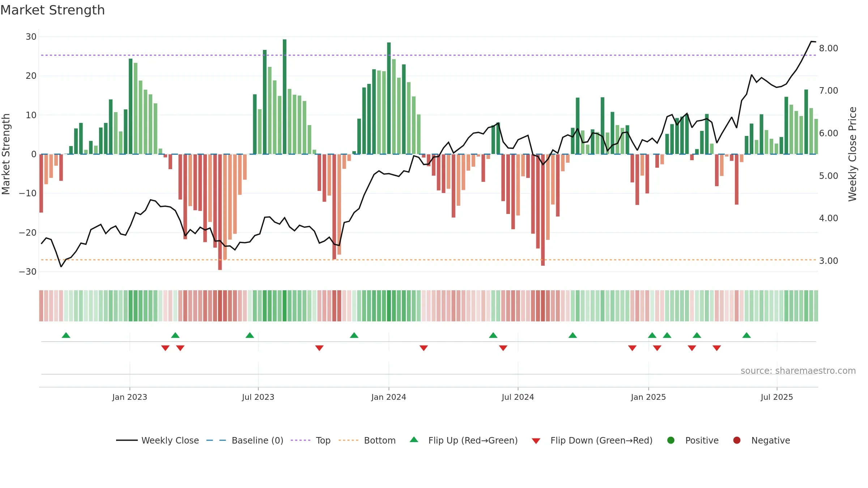The width and height of the screenshot is (868, 488).
Task: Click the '−30' tick on left axis
Action: tap(28, 272)
